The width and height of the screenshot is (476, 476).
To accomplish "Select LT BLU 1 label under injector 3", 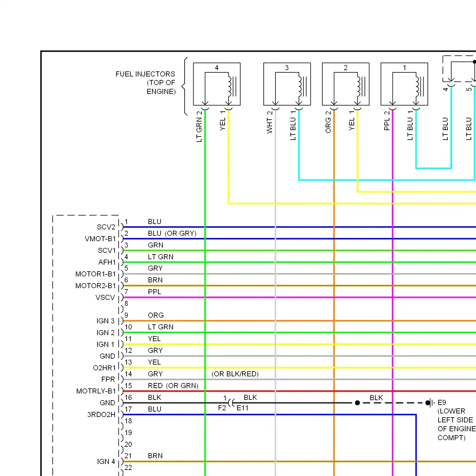I will click(293, 125).
